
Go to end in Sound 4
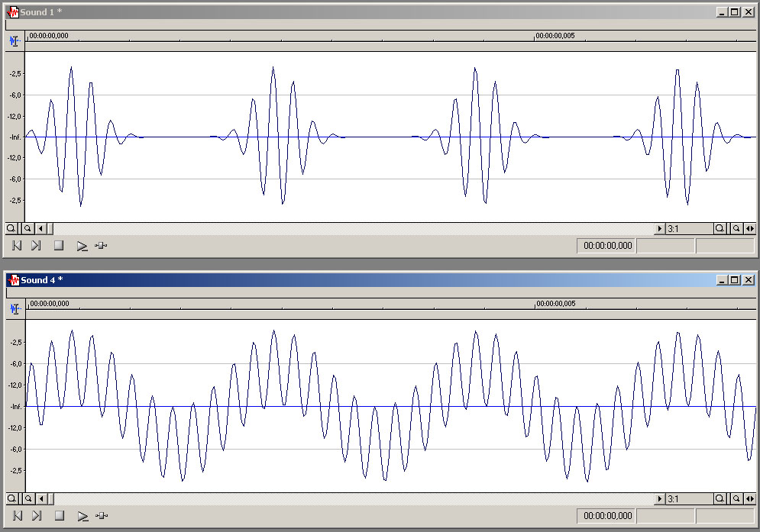click(x=37, y=515)
